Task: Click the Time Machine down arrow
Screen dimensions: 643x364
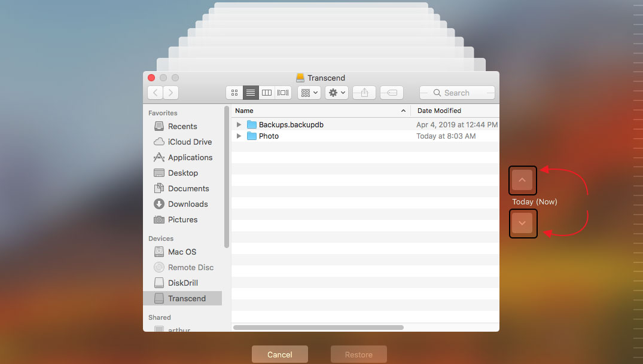Action: tap(522, 223)
